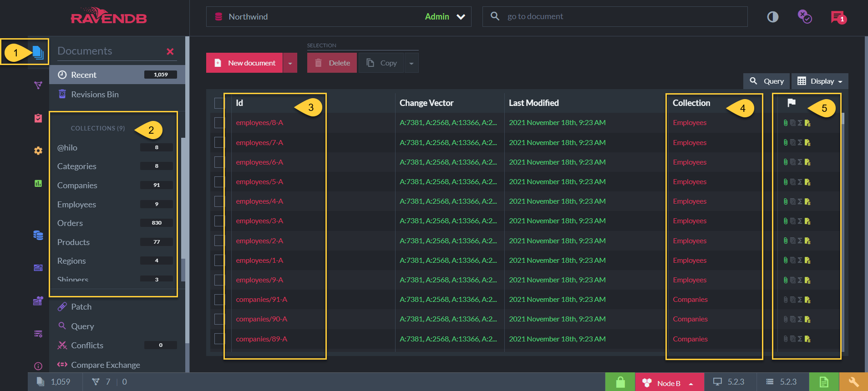868x391 pixels.
Task: Click the purple connection status icon
Action: tap(804, 16)
